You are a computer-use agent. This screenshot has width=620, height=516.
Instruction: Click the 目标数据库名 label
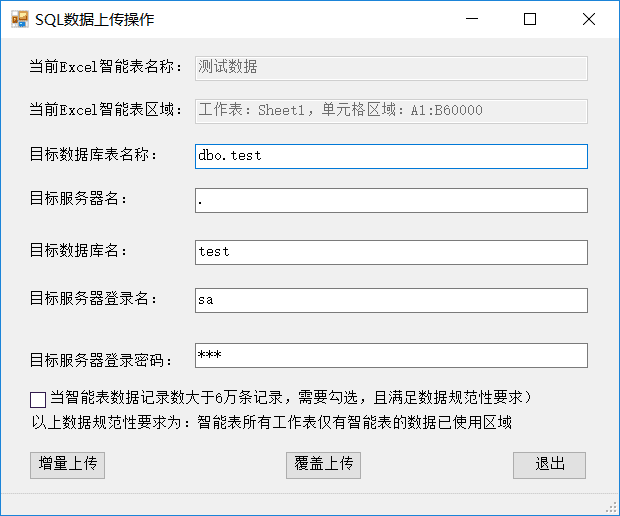[x=78, y=250]
